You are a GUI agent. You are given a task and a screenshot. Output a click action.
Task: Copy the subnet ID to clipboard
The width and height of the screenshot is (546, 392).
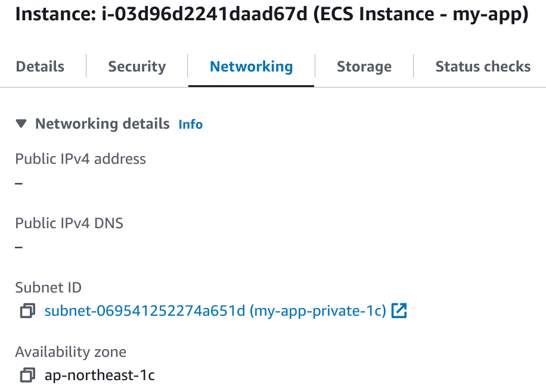pyautogui.click(x=27, y=311)
